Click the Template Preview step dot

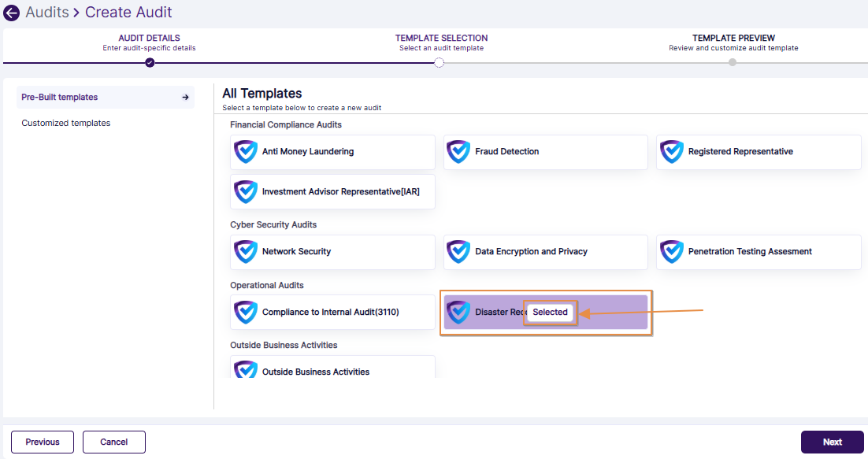(733, 62)
